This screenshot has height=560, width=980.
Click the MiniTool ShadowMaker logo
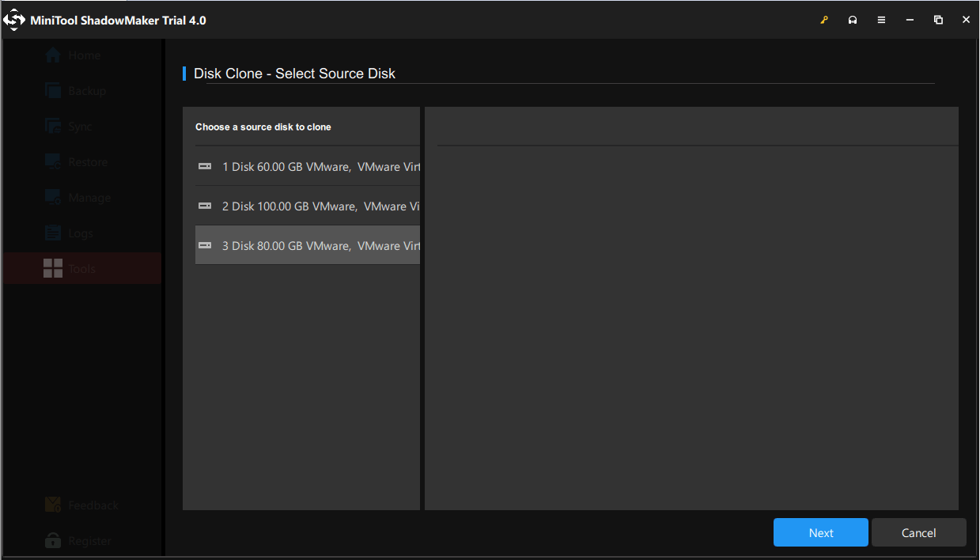(14, 19)
